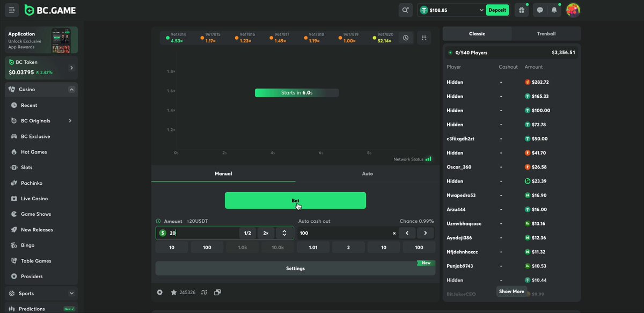Open the search icon in the top bar
Viewport: 644px width, 313px height.
tap(406, 10)
